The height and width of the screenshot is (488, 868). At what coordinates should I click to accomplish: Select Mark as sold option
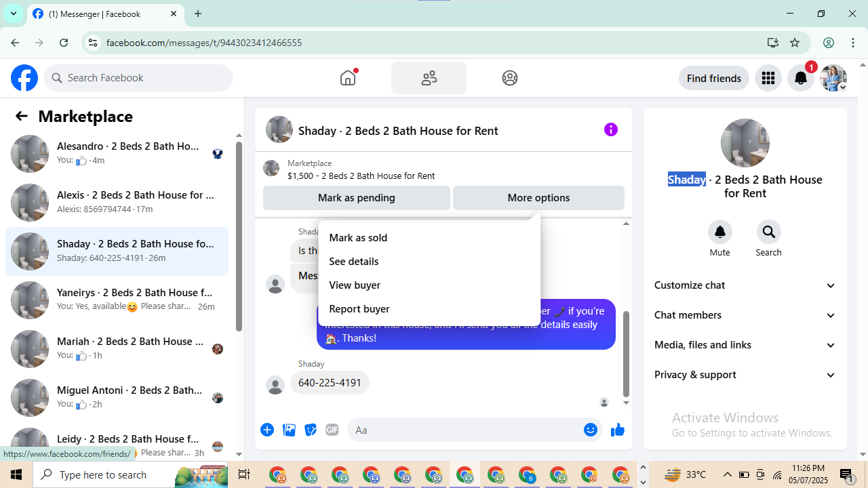pyautogui.click(x=429, y=238)
